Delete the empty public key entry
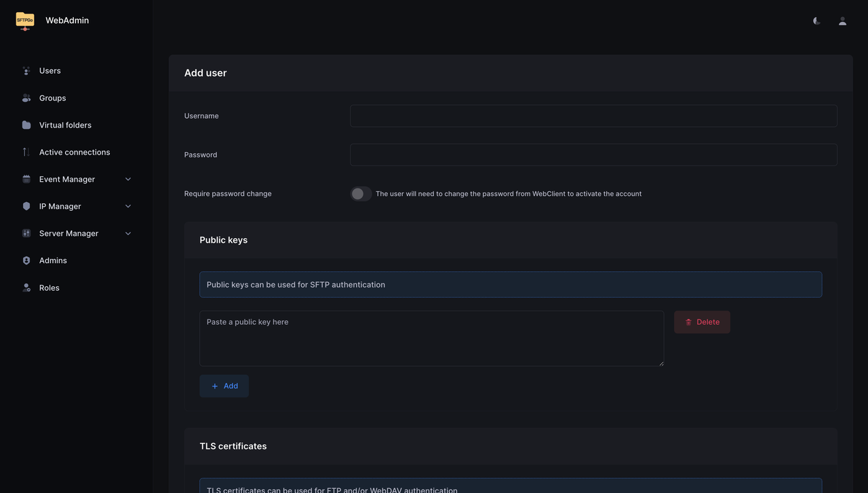 click(x=702, y=321)
